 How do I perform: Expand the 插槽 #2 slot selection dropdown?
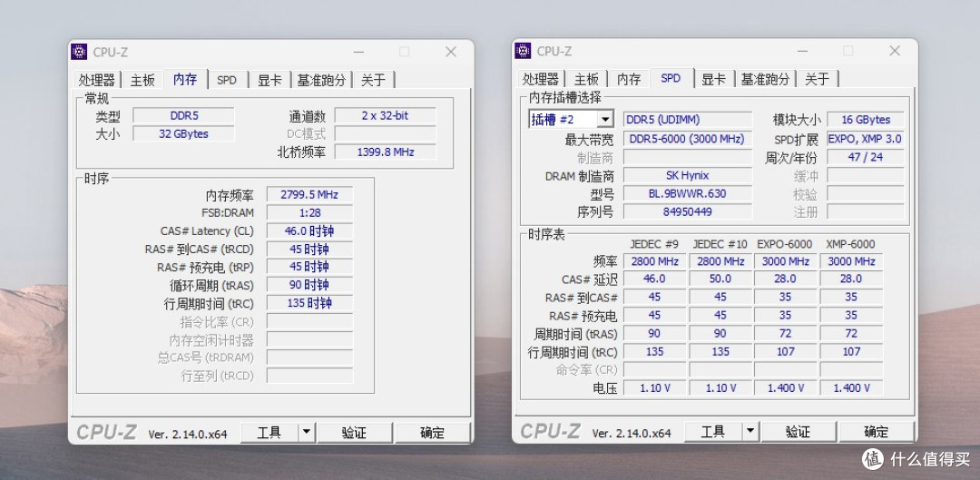point(605,120)
